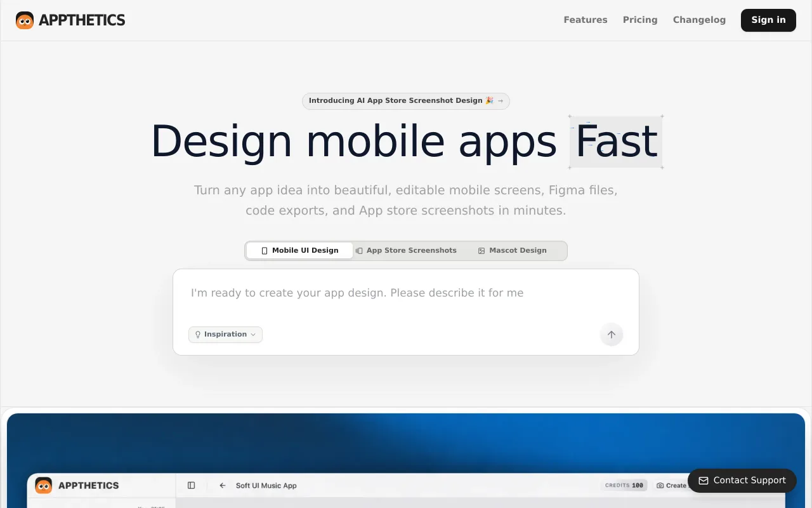Click the Credits 100 badge in preview
Screen dimensions: 812x508
[624, 485]
